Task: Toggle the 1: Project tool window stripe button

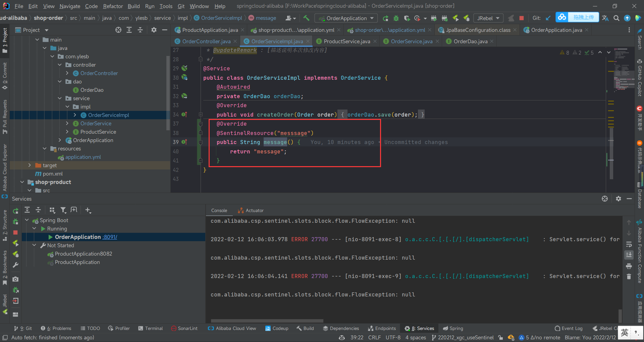Action: [x=5, y=40]
